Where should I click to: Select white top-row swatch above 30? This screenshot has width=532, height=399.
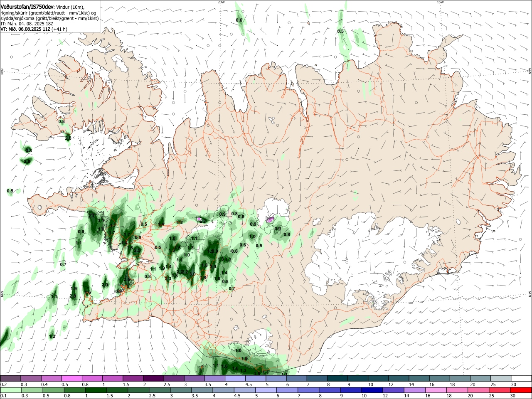pyautogui.click(x=521, y=378)
